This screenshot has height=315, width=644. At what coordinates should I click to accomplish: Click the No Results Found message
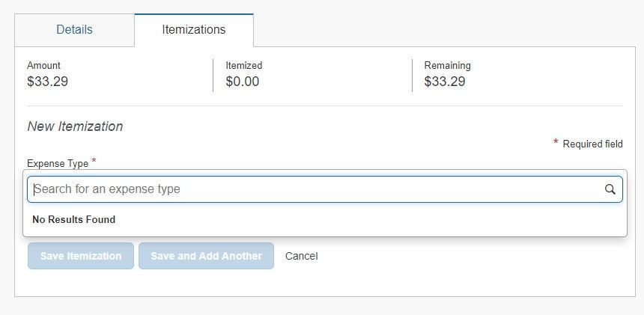(x=74, y=219)
